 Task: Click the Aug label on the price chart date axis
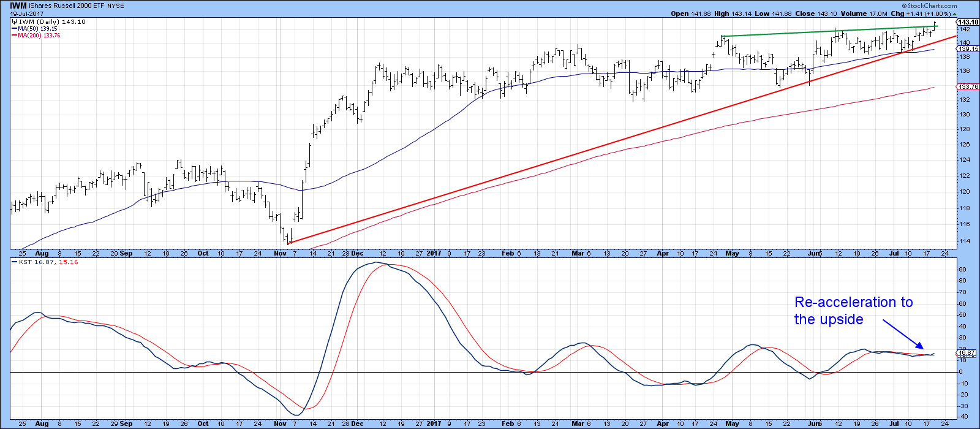tap(42, 253)
